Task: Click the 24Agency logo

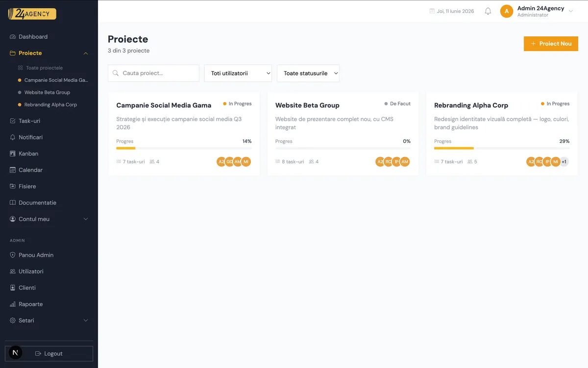Action: coord(32,14)
